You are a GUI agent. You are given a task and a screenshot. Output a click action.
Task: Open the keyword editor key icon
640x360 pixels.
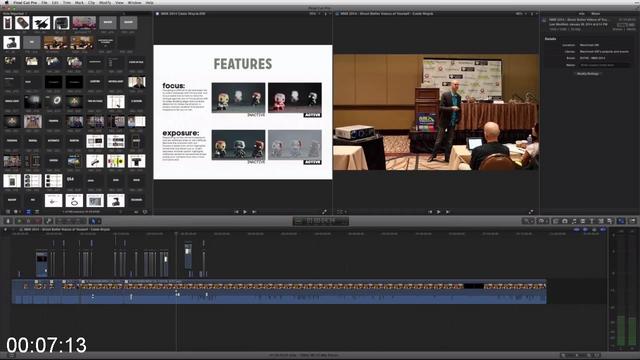[49, 221]
